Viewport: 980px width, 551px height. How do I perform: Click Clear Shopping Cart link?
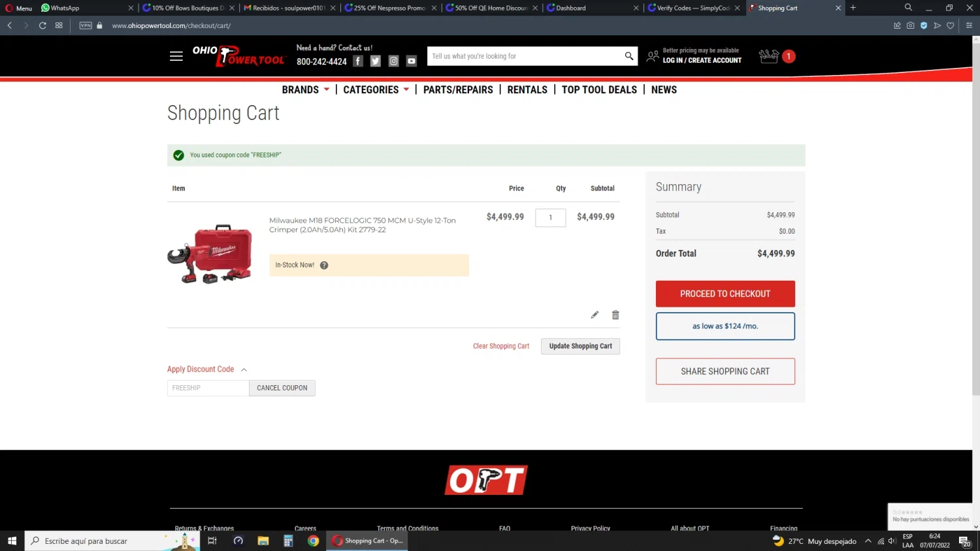pyautogui.click(x=501, y=346)
